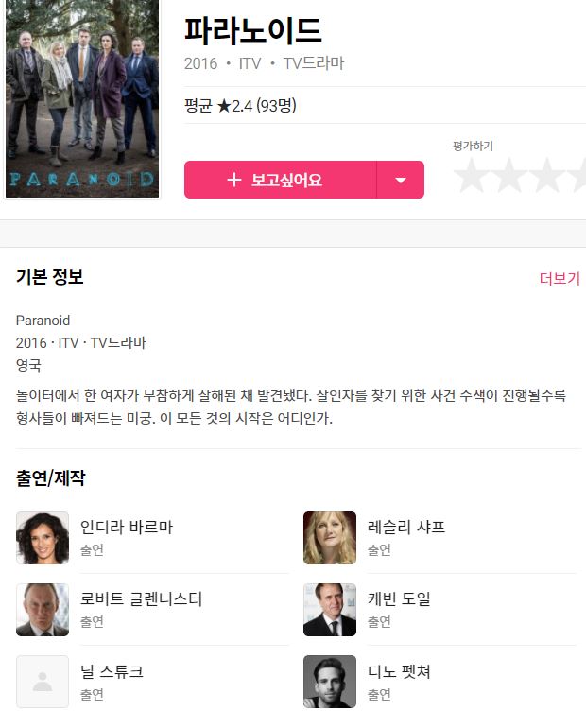Viewport: 586px width, 728px height.
Task: Rate with the third rating star
Action: pyautogui.click(x=546, y=175)
